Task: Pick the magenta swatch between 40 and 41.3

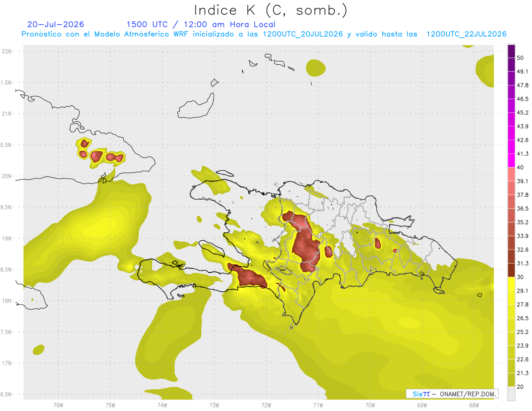Action: [511, 161]
